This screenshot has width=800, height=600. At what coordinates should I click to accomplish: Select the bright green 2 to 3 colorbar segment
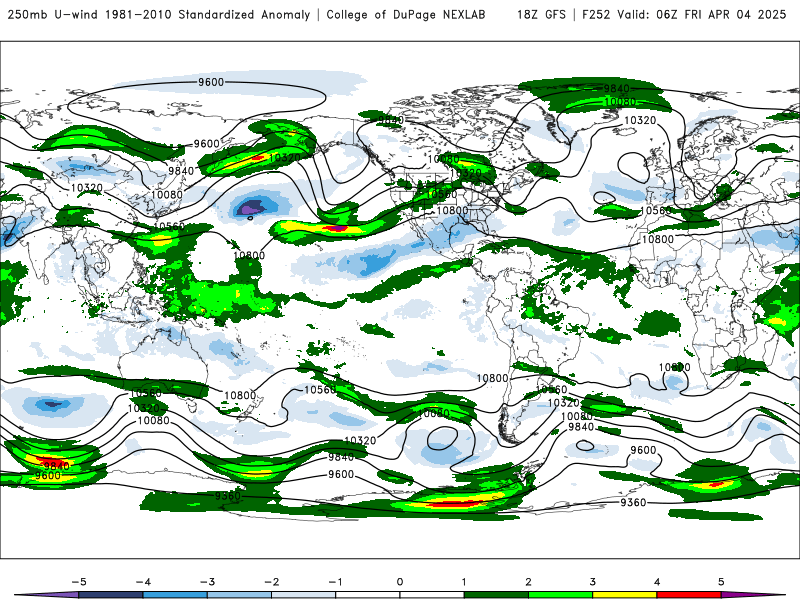(x=561, y=595)
